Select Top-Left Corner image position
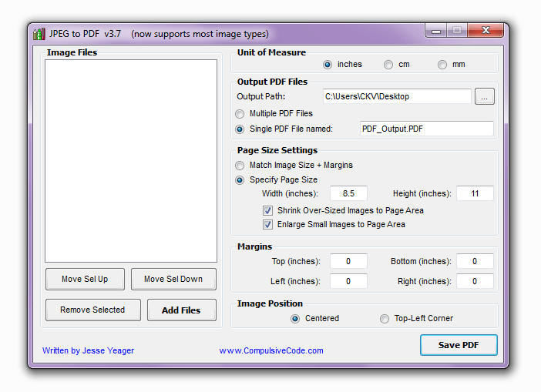 click(384, 319)
